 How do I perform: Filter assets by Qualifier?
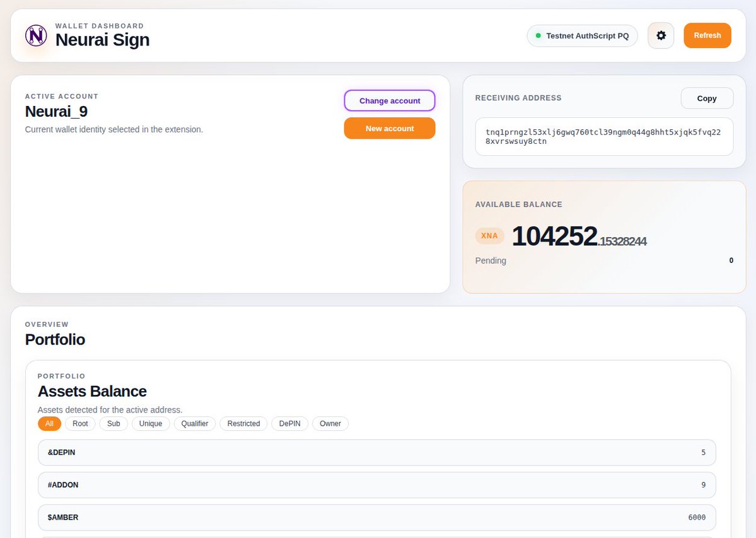click(x=195, y=423)
